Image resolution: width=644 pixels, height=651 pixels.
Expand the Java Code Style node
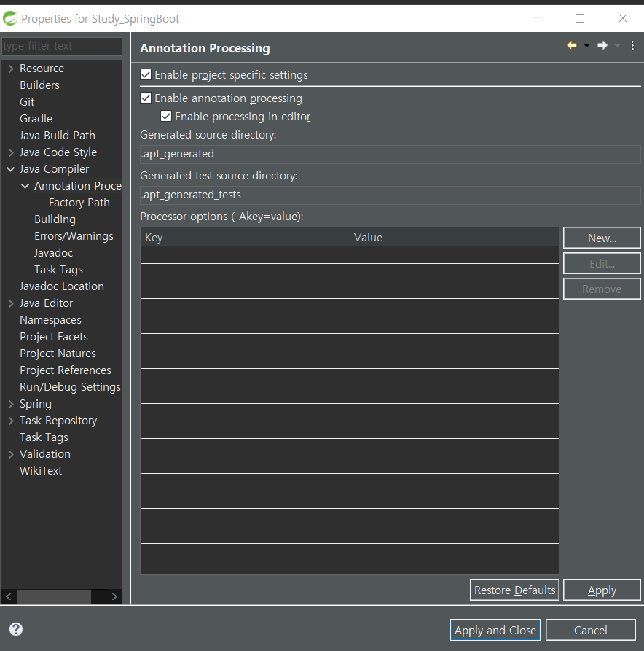click(11, 152)
